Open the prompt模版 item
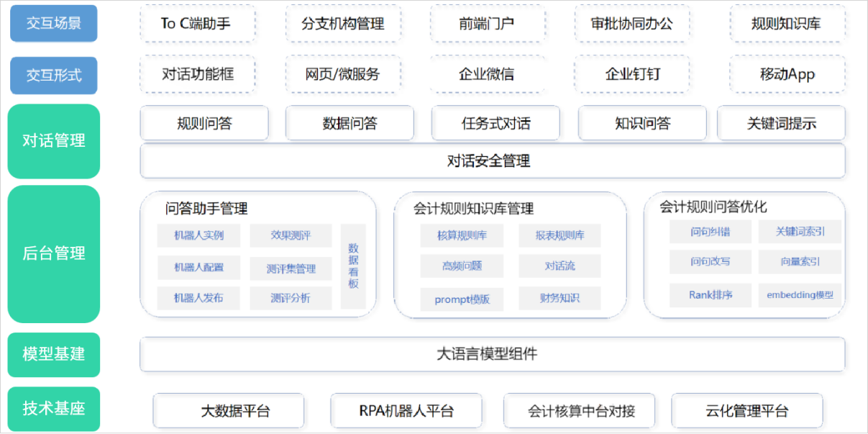Viewport: 868px width, 434px height. tap(462, 299)
